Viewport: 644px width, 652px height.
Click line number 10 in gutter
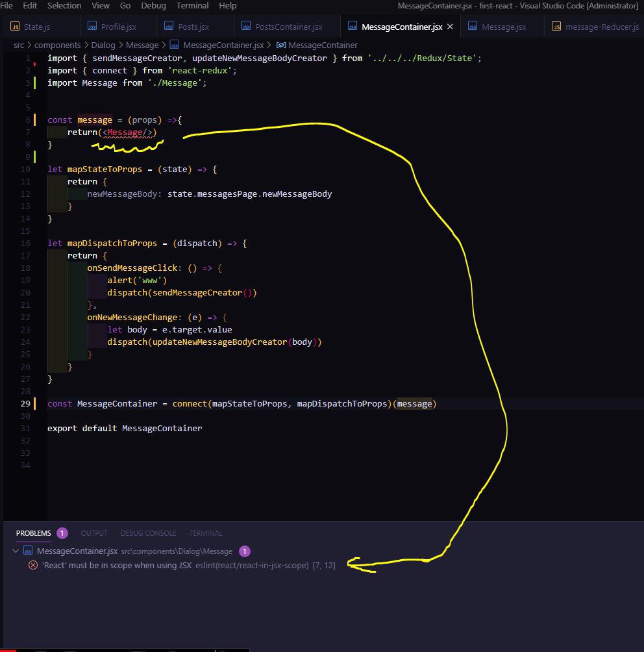(25, 169)
